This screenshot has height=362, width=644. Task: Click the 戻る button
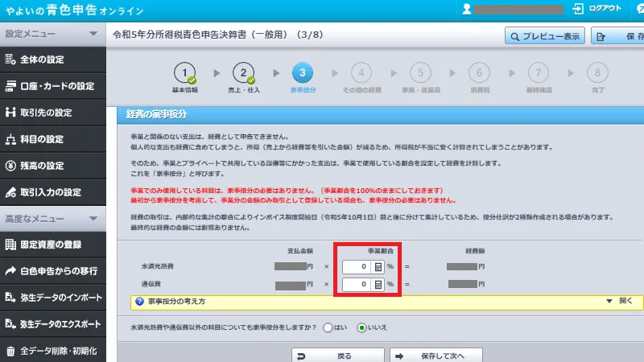point(338,356)
